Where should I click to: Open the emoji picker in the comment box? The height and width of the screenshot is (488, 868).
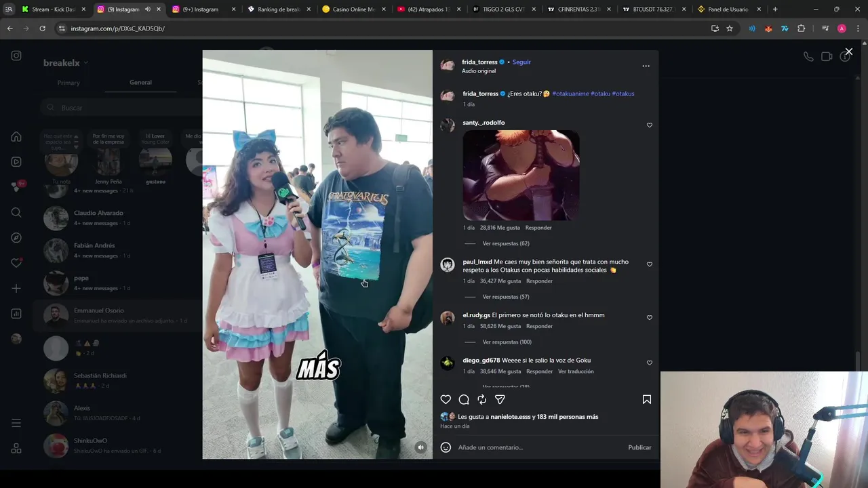[x=446, y=447]
